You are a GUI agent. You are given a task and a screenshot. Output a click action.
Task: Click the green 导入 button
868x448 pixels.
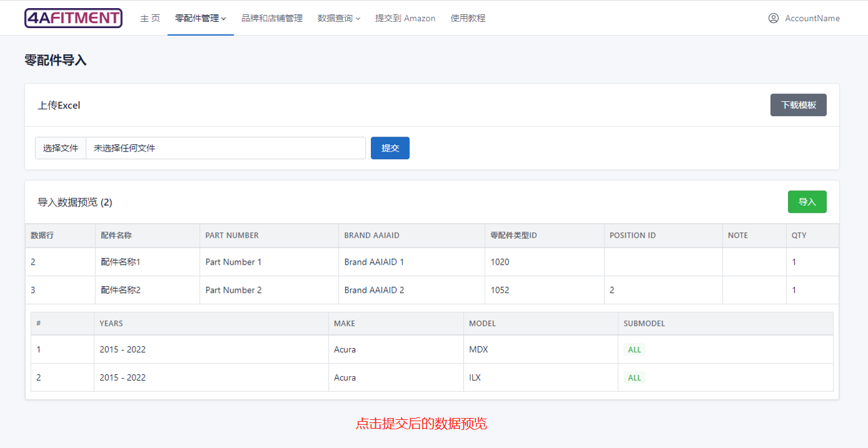pyautogui.click(x=807, y=202)
